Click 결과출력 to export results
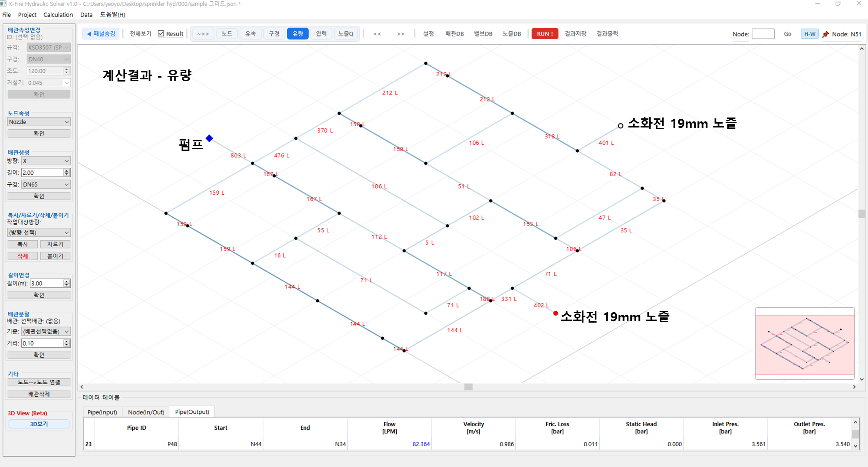This screenshot has height=467, width=868. click(x=607, y=33)
